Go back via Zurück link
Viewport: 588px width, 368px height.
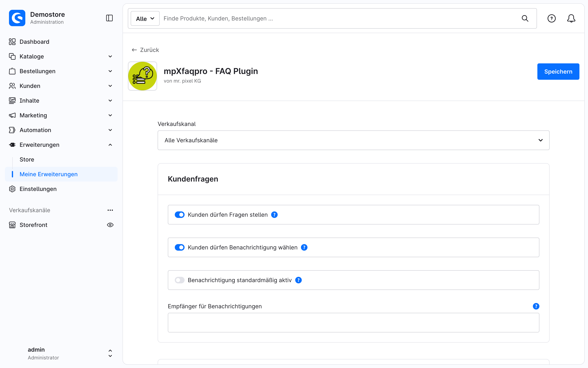point(145,50)
